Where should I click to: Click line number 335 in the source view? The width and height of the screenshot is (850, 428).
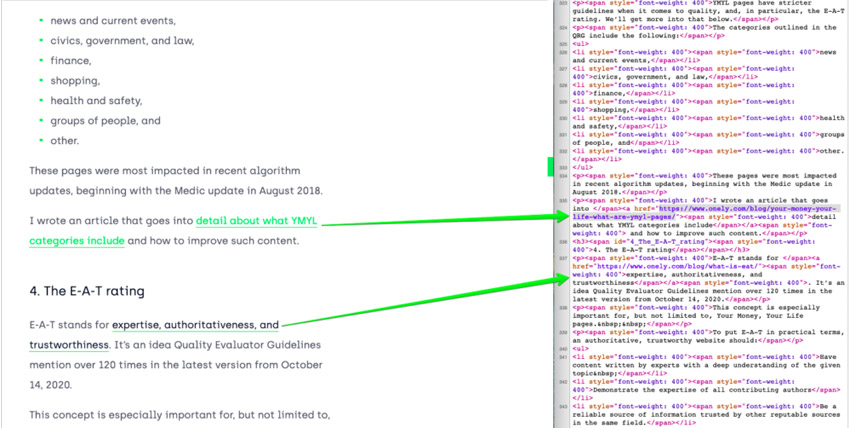(565, 200)
